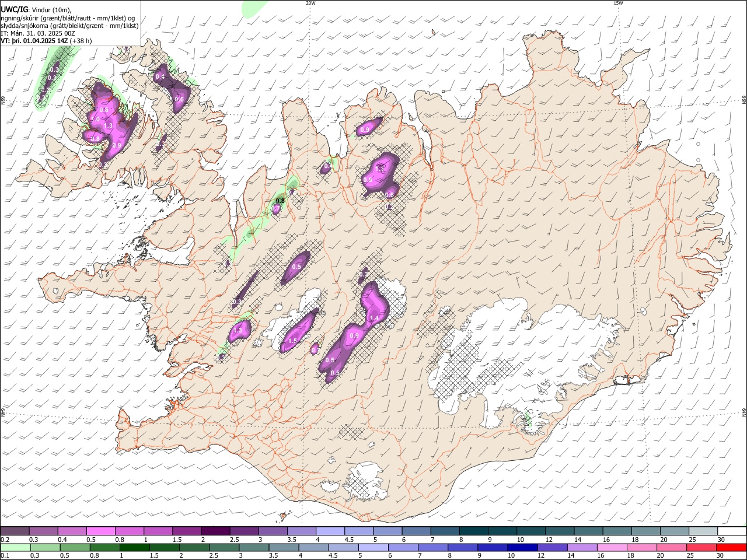Viewport: 747px width, 560px height.
Task: Click the 'slydda/snjókoma' description line in the header
Action: [x=69, y=26]
